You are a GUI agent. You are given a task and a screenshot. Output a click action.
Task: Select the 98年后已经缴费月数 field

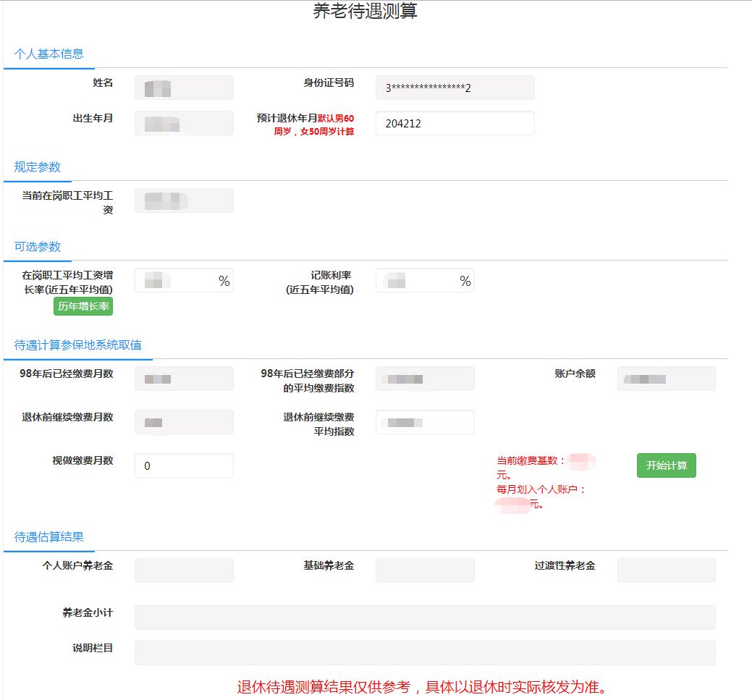click(184, 379)
